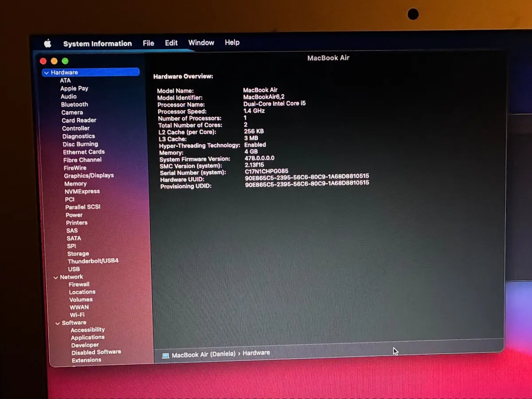Collapse the Hardware section chevron
532x399 pixels.
pos(46,73)
